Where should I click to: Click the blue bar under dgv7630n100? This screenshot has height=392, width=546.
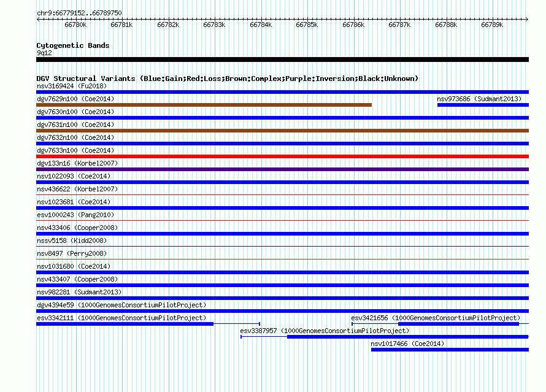pos(282,118)
